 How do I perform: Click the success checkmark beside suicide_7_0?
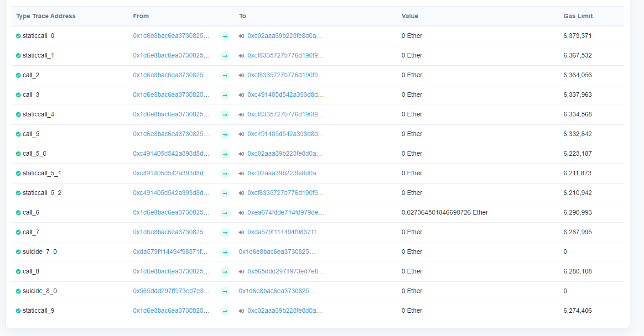click(x=18, y=252)
